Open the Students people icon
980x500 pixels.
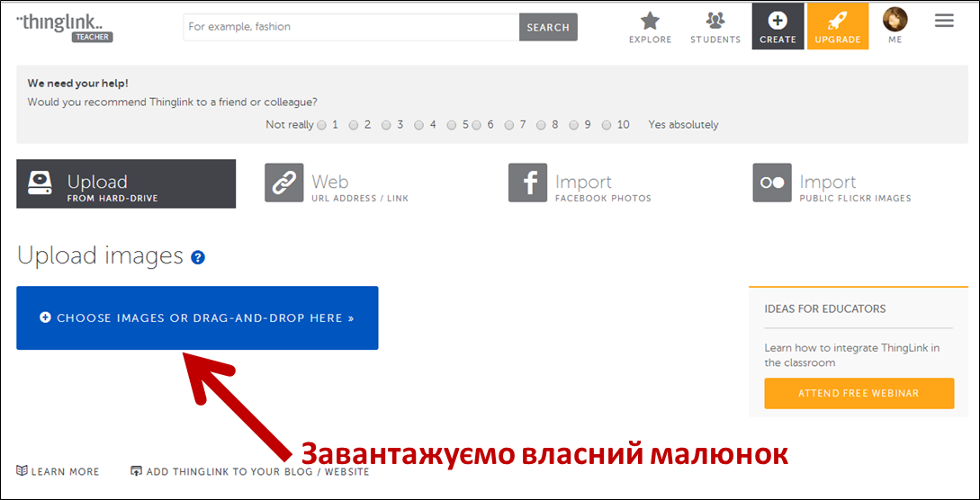click(715, 22)
